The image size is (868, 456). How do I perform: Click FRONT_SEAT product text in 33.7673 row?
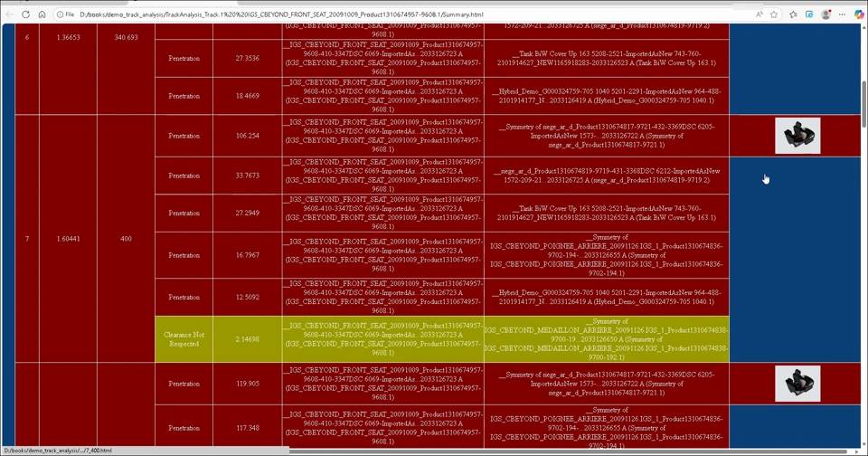pyautogui.click(x=383, y=176)
